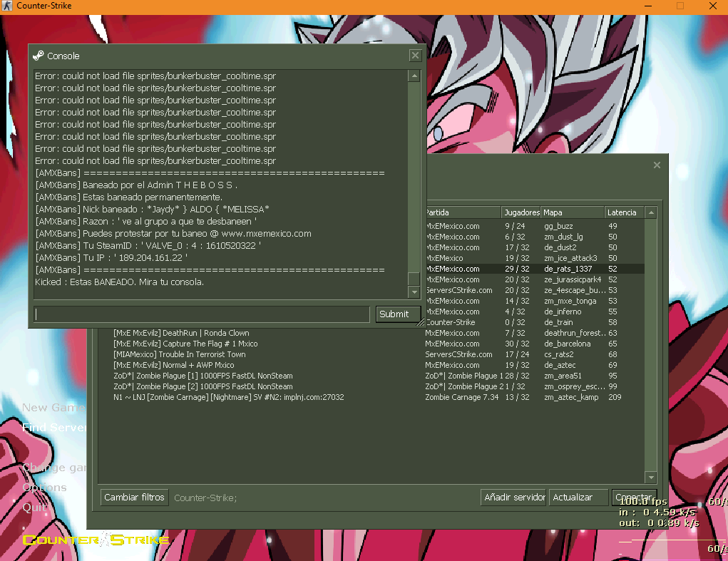Click the cs_rats2 map name
This screenshot has height=561, width=728.
[x=558, y=354]
